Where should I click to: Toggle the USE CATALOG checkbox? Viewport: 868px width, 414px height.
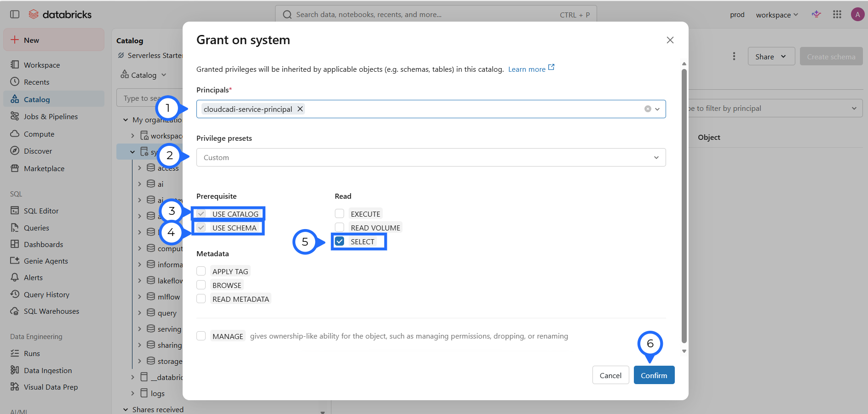[201, 214]
